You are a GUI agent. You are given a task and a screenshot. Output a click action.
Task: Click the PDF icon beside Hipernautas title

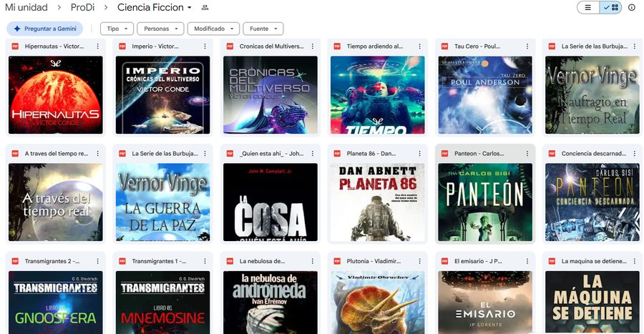[x=15, y=46]
